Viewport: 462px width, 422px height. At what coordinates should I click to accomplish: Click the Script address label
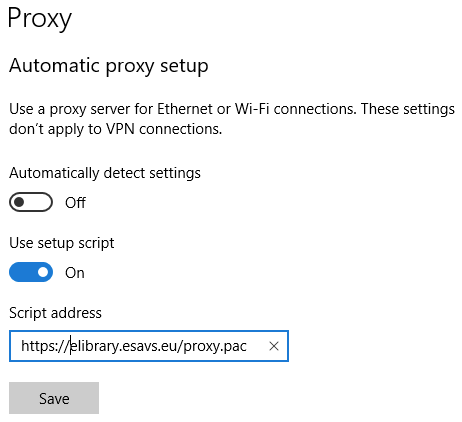[55, 313]
